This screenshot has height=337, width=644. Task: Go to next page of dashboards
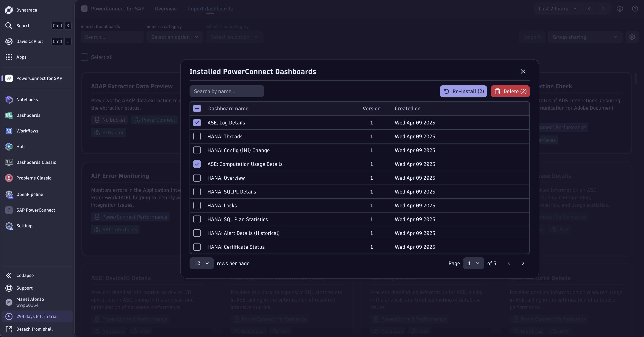pyautogui.click(x=523, y=263)
